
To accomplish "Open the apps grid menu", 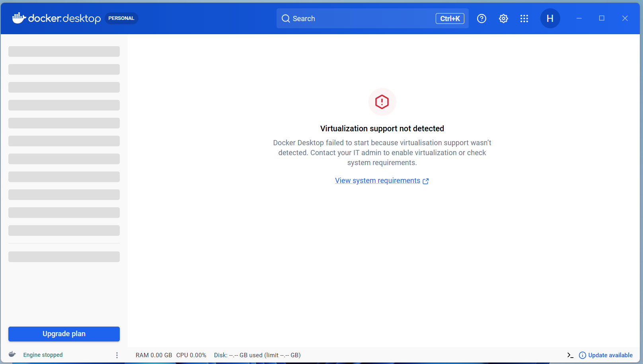I will tap(524, 19).
